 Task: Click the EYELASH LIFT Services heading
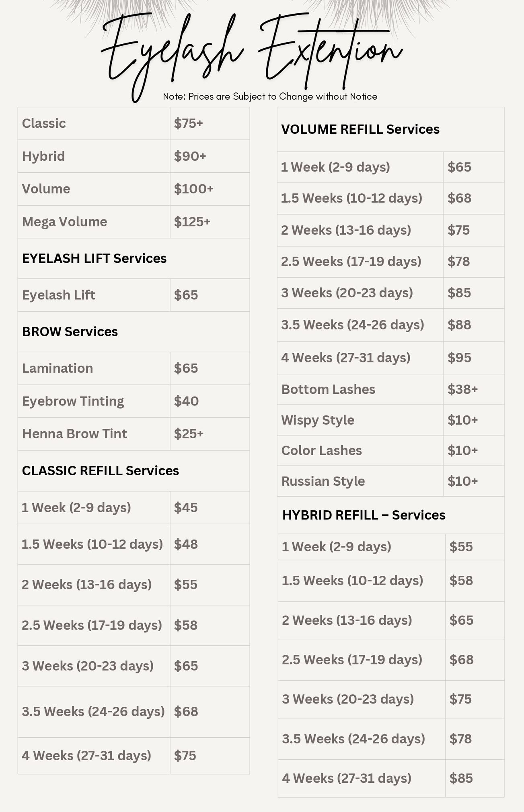94,258
